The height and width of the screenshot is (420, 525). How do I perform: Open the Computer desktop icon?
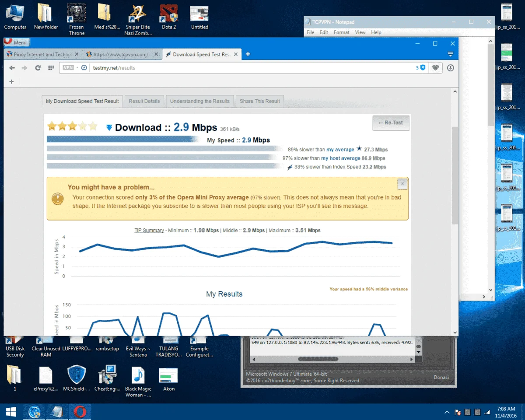coord(15,17)
